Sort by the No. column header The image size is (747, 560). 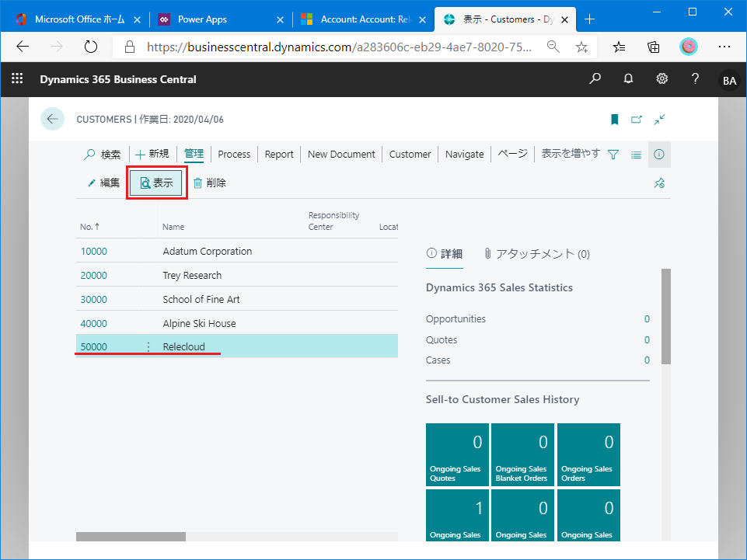click(x=89, y=227)
